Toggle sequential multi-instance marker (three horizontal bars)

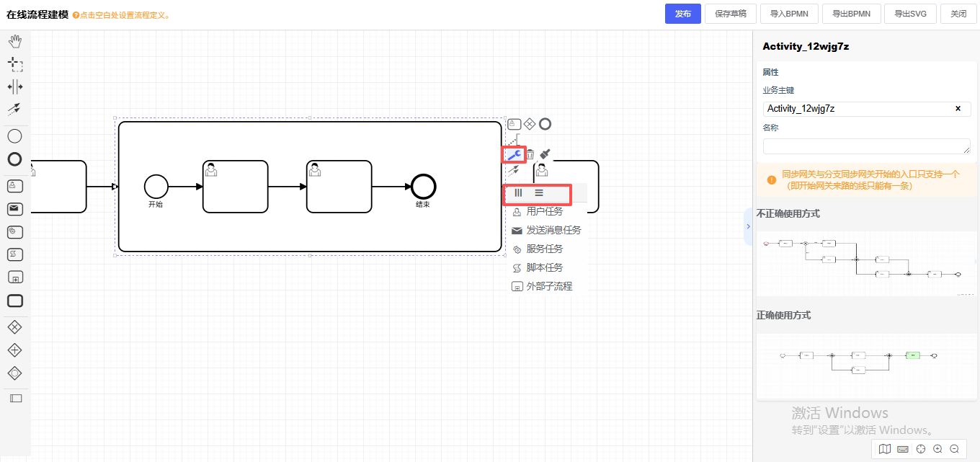tap(539, 193)
